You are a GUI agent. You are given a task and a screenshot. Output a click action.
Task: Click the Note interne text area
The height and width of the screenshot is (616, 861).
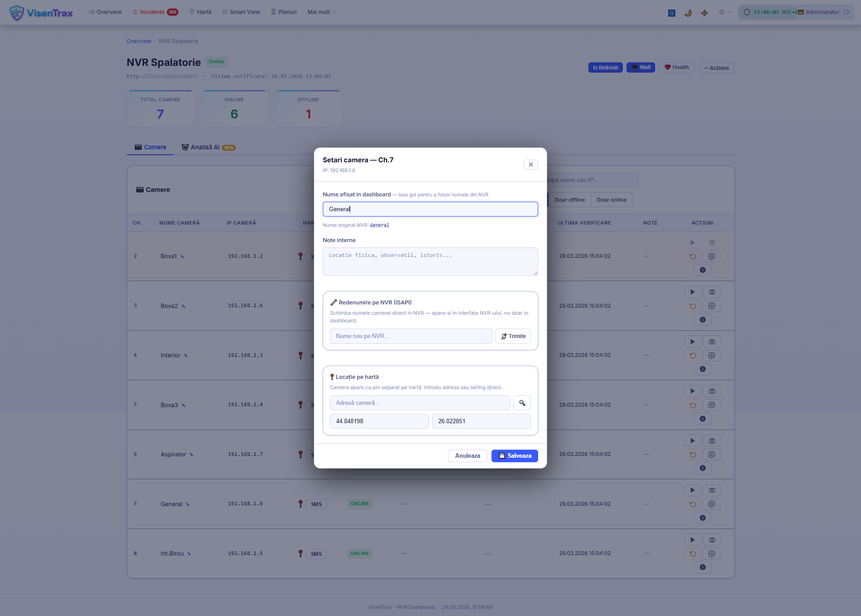(x=430, y=261)
